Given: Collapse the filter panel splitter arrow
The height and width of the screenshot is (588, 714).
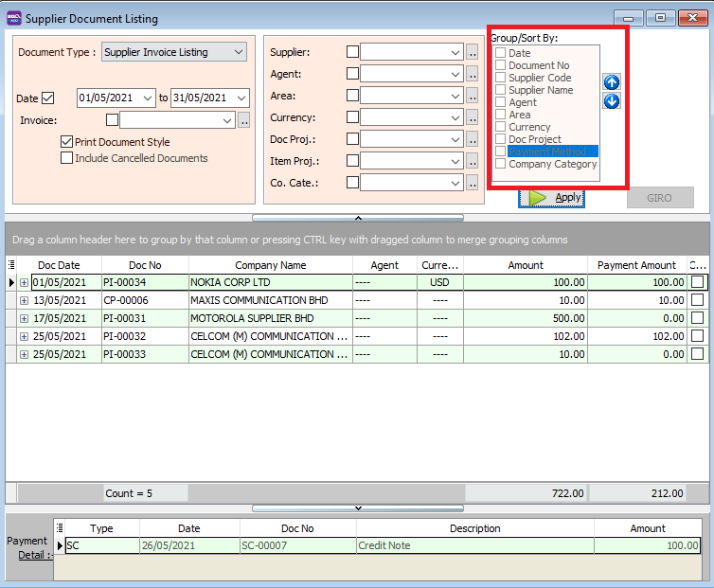Looking at the screenshot, I should tap(357, 218).
